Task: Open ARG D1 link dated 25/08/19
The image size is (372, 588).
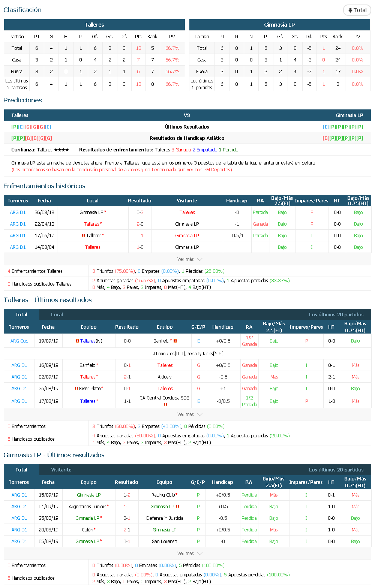Action: click(x=19, y=518)
